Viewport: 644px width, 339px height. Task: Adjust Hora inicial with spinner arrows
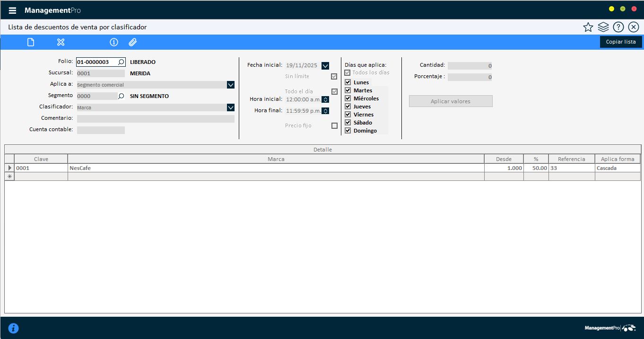pos(325,99)
